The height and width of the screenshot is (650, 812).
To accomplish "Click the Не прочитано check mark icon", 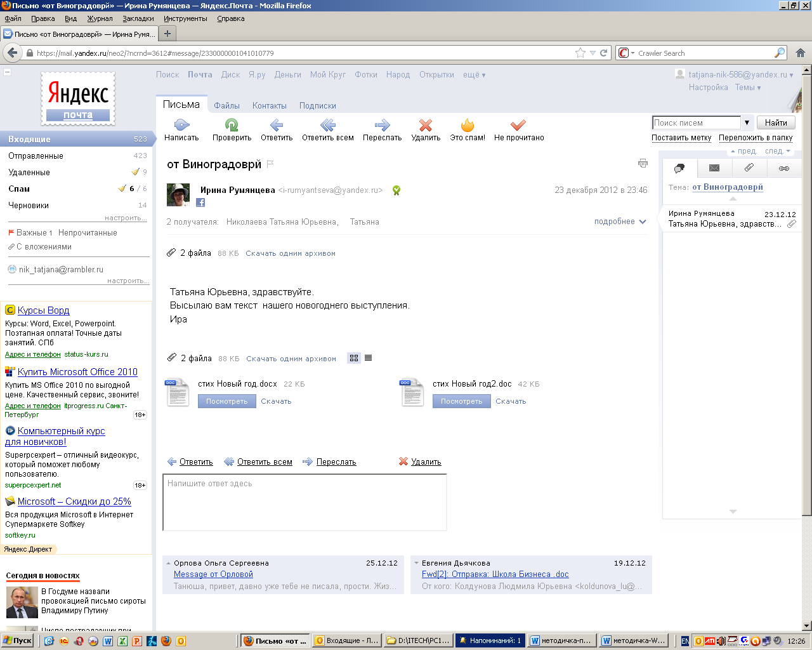I will [518, 124].
